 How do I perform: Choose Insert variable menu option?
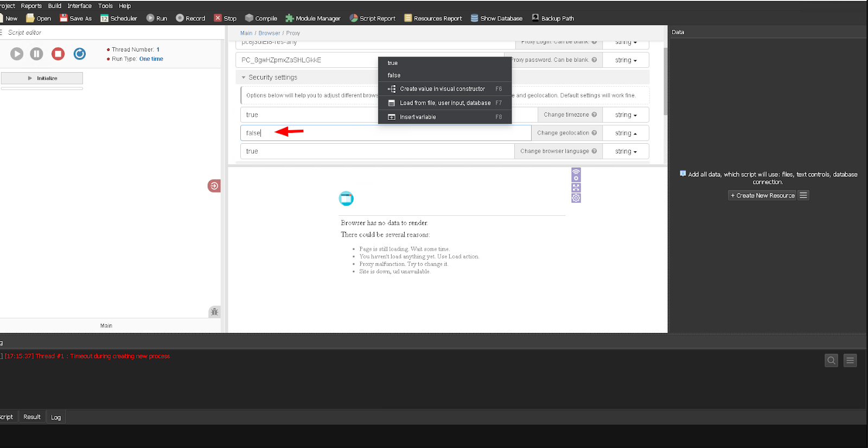tap(418, 117)
